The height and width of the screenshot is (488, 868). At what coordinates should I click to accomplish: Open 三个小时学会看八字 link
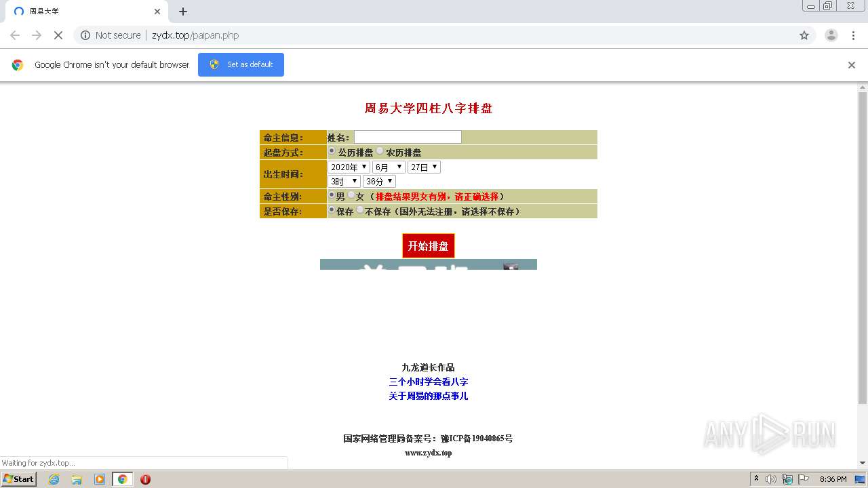429,382
